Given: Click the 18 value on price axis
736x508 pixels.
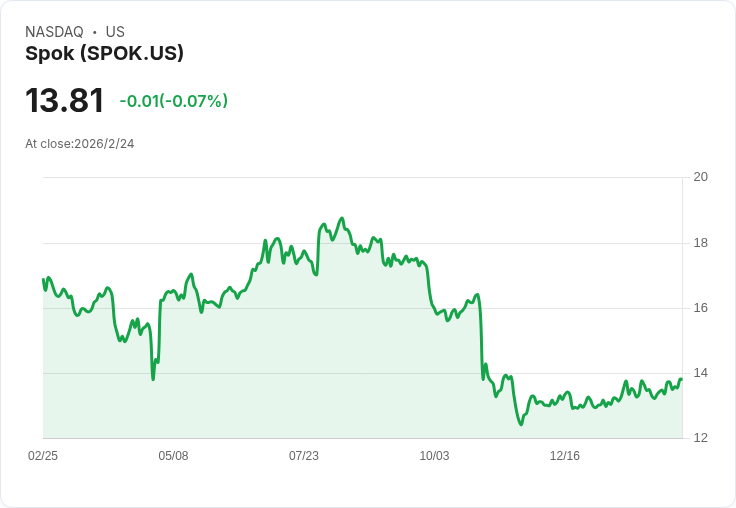Looking at the screenshot, I should point(701,243).
